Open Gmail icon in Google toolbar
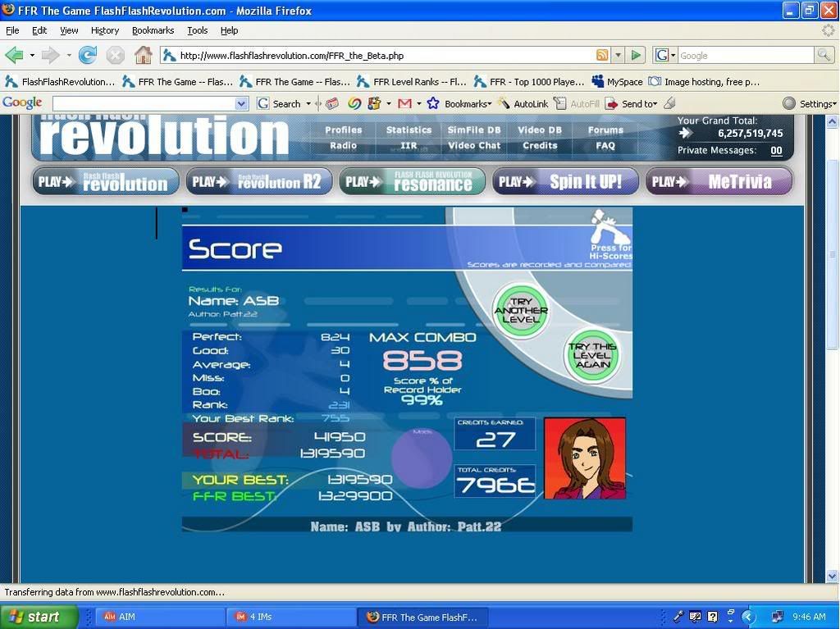The image size is (840, 629). 404,104
